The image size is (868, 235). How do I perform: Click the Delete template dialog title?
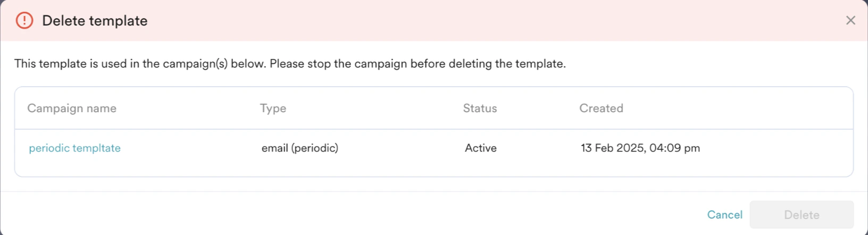point(95,21)
